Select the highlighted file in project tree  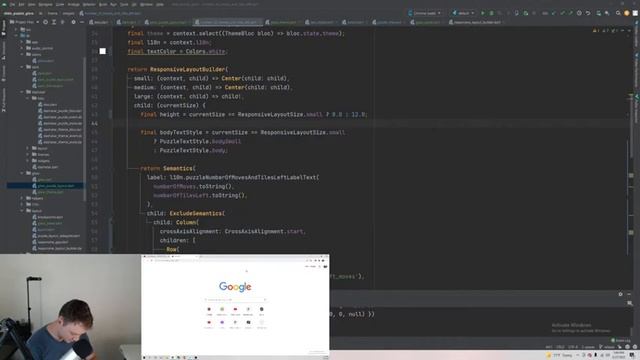pos(46,186)
